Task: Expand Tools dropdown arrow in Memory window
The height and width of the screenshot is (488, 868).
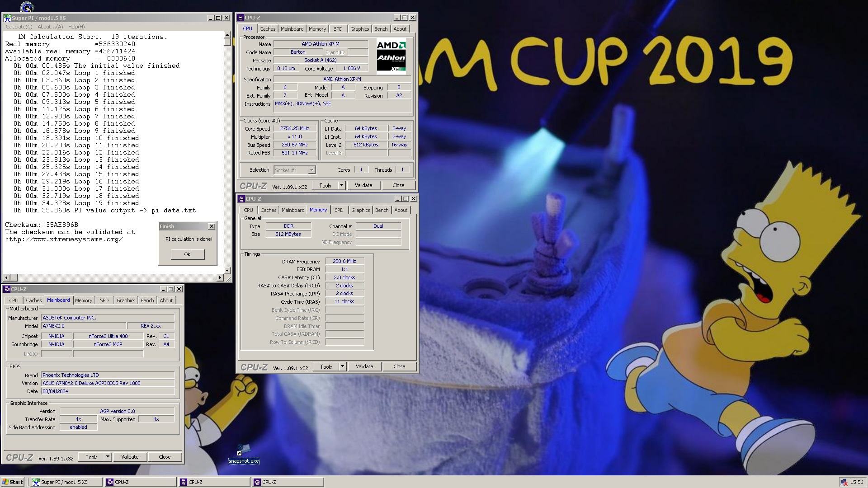Action: [342, 366]
